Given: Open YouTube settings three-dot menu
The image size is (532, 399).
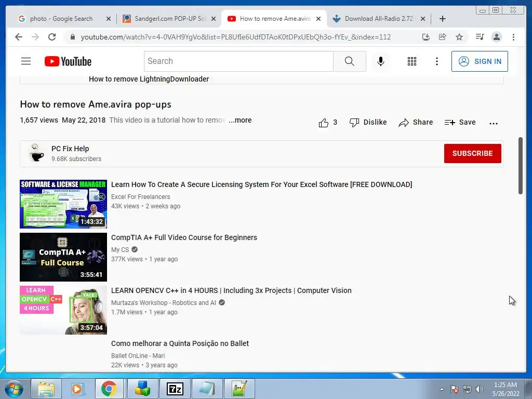Looking at the screenshot, I should 436,61.
